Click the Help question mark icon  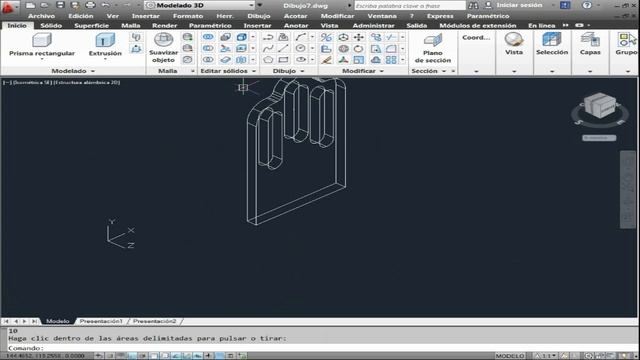point(587,5)
